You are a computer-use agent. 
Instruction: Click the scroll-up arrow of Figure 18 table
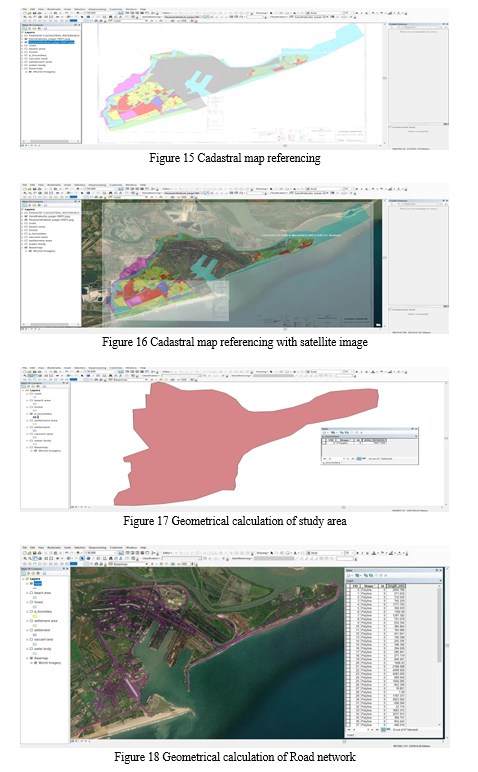point(439,586)
